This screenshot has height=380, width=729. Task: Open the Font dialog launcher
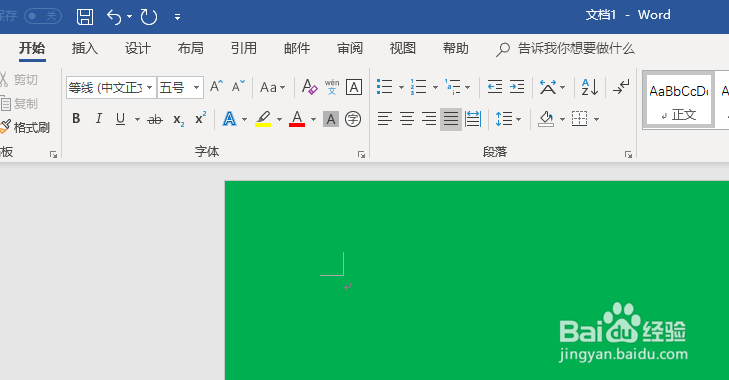click(x=361, y=154)
